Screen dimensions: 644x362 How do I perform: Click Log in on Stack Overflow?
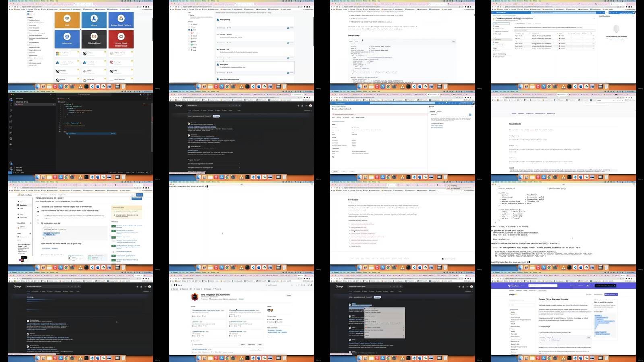(133, 195)
